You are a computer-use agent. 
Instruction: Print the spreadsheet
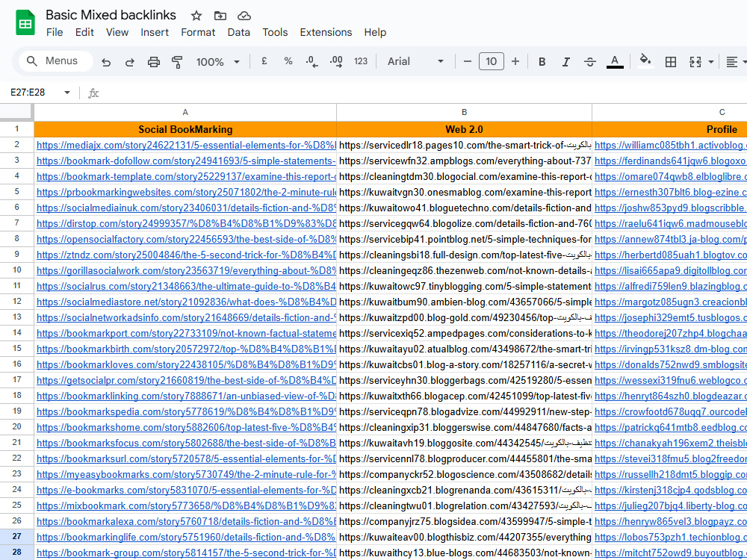153,62
